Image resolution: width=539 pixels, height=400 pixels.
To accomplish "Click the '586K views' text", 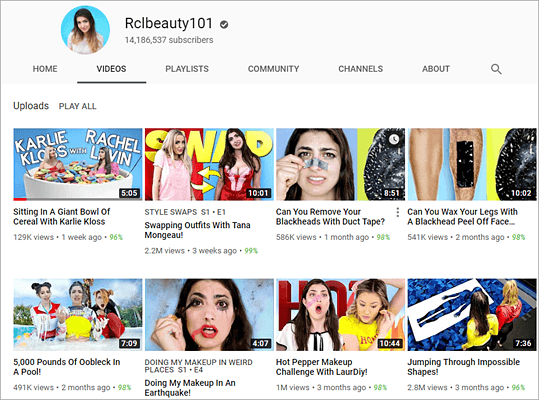I will [296, 237].
